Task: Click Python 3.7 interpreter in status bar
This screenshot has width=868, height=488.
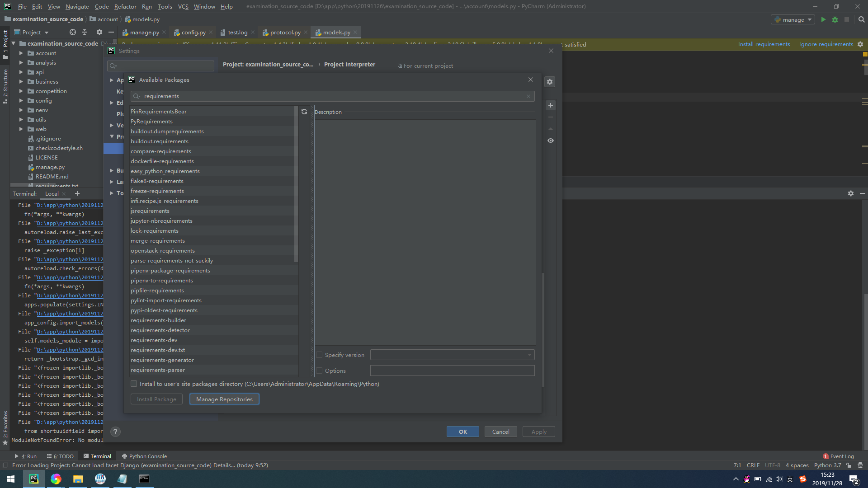Action: click(x=827, y=465)
